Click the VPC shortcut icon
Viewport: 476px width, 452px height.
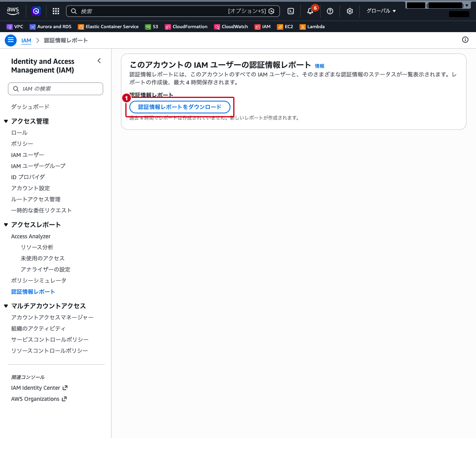coord(10,27)
